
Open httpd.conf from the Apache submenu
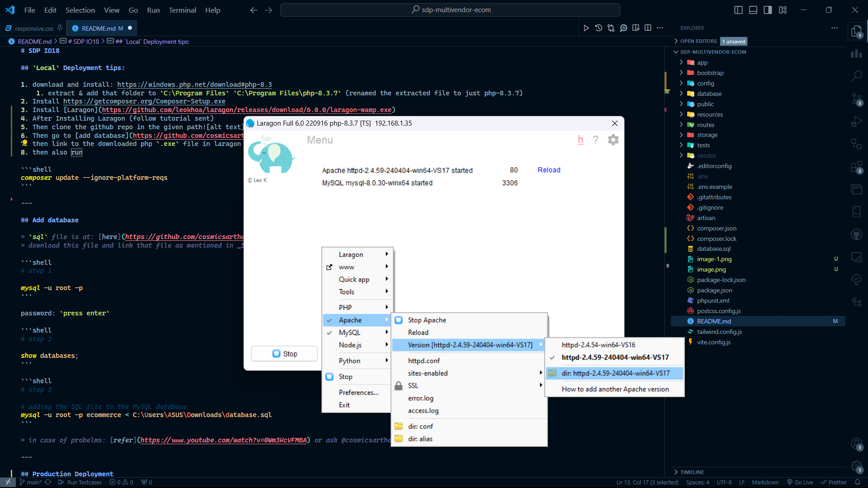point(424,361)
